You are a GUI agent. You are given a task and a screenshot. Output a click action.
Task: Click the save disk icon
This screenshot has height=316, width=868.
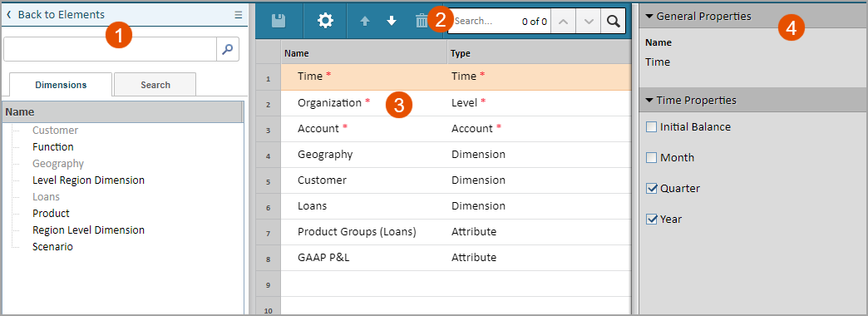pos(279,21)
